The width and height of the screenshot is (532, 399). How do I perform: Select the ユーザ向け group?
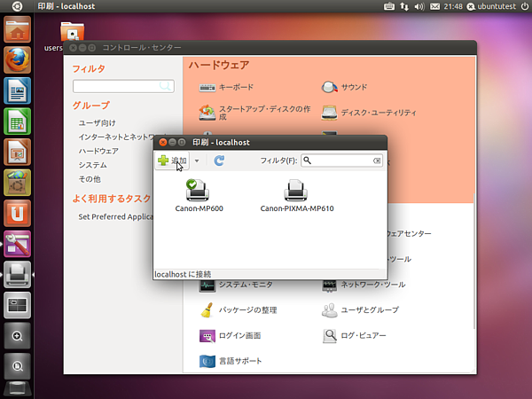coord(97,123)
